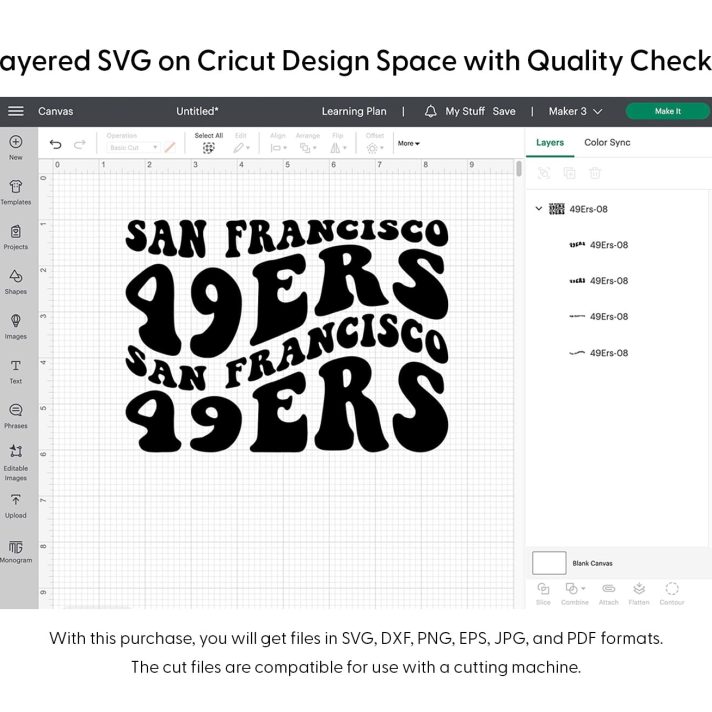Open the Learning Plan link
Screen dimensions: 712x712
point(354,111)
